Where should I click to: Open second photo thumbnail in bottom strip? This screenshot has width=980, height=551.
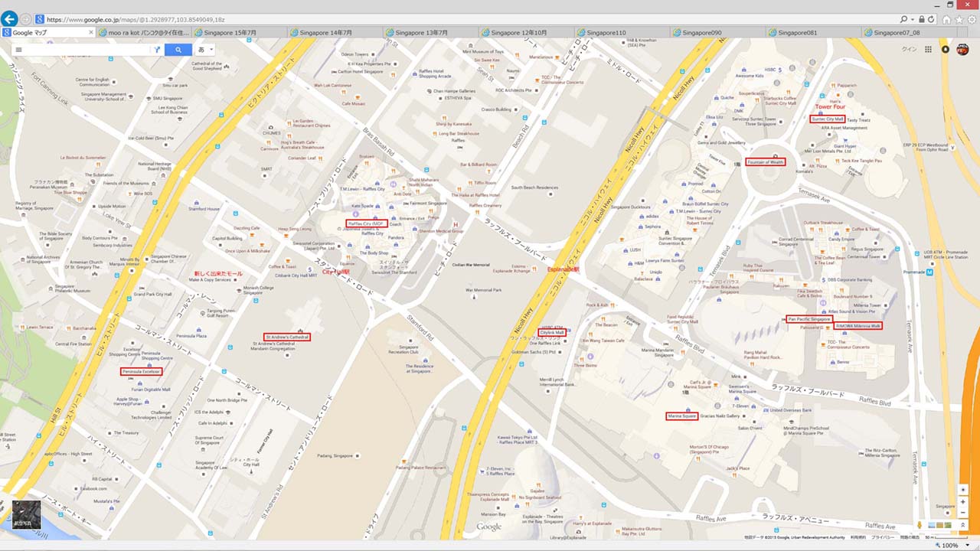coord(939,525)
